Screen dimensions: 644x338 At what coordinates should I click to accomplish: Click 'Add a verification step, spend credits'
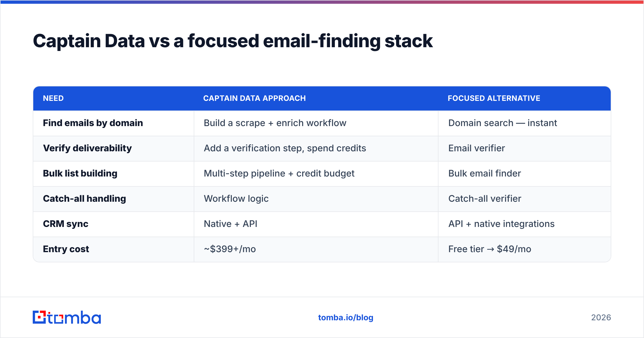pos(285,148)
